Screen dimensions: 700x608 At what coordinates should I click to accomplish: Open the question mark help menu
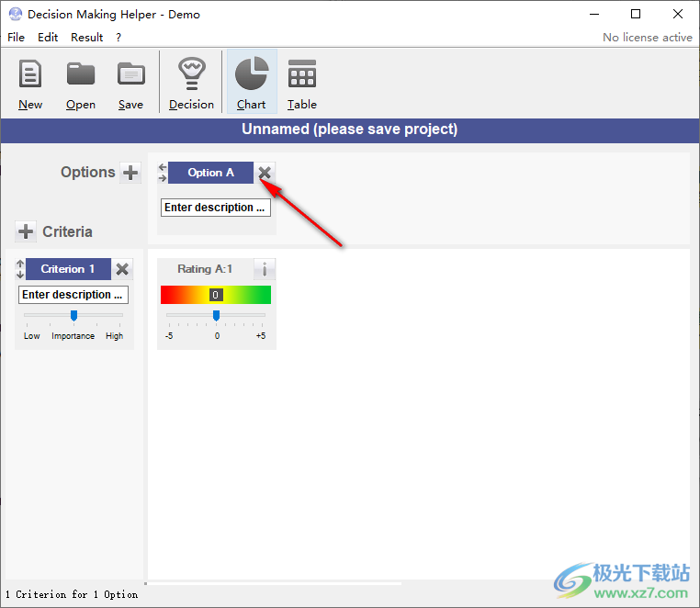point(119,38)
